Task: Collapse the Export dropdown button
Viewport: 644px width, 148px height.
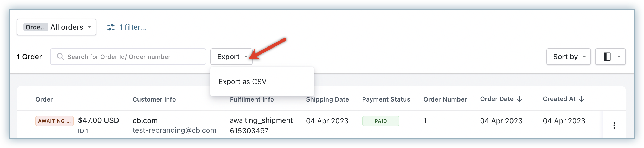Action: 231,57
